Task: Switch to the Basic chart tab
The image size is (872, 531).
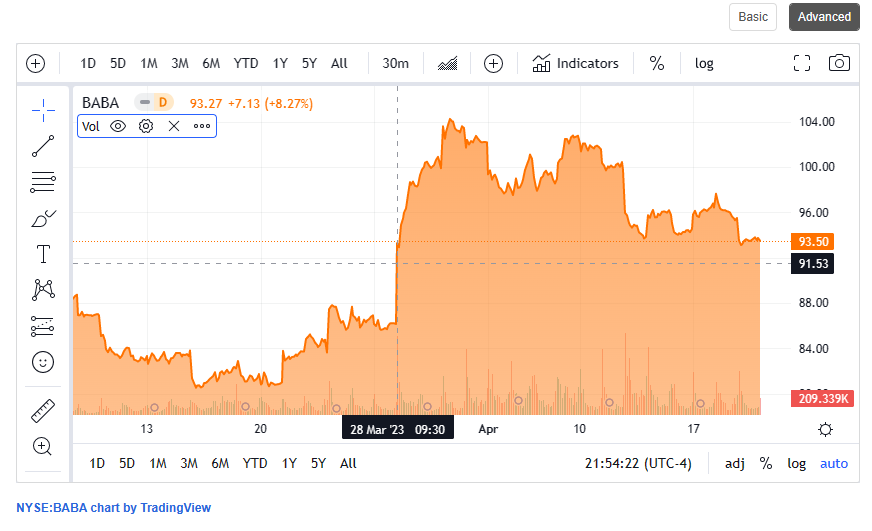Action: (753, 17)
